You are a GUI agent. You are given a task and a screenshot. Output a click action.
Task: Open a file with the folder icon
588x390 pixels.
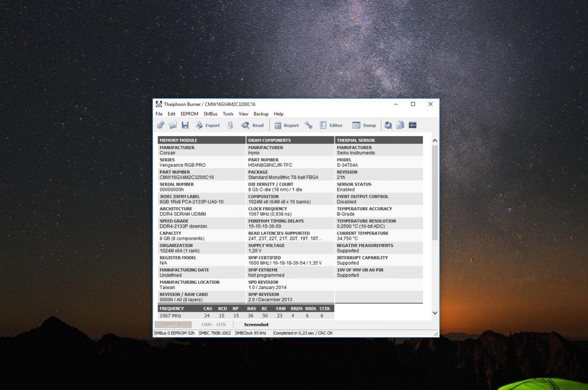[x=173, y=125]
